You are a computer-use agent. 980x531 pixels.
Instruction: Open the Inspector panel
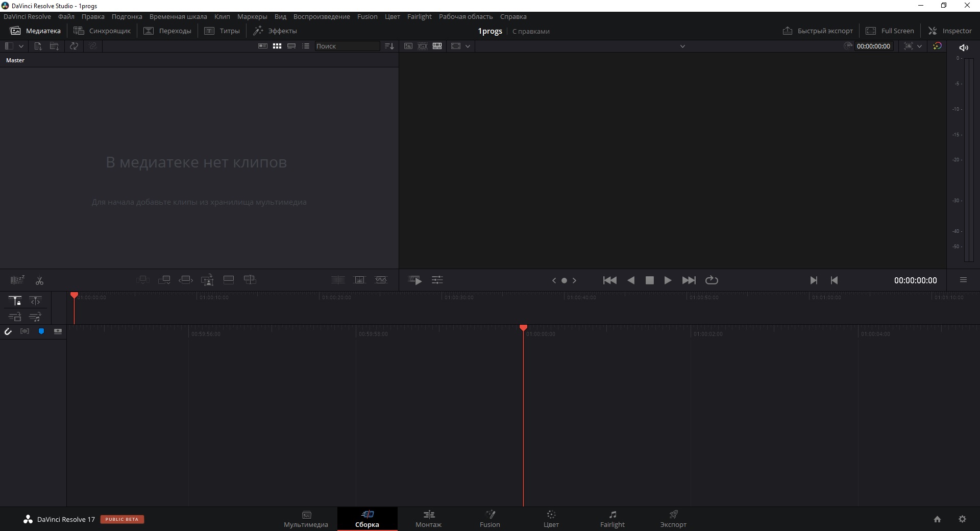[950, 31]
